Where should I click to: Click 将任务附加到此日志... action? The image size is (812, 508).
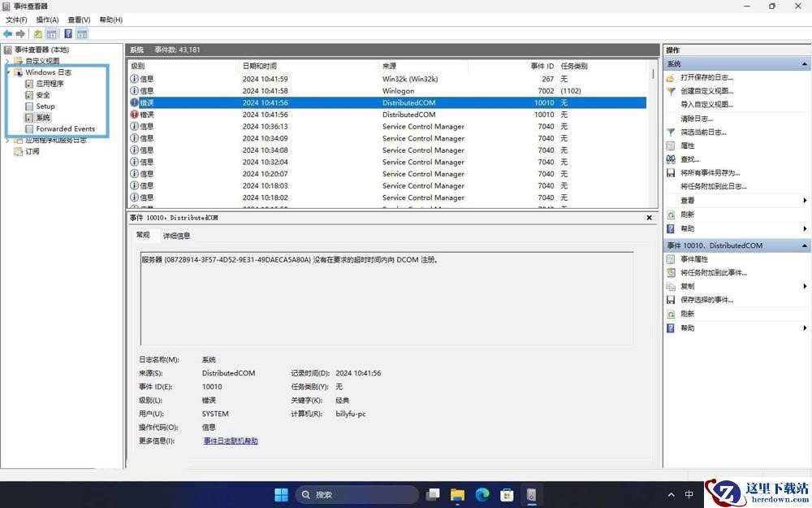coord(714,187)
